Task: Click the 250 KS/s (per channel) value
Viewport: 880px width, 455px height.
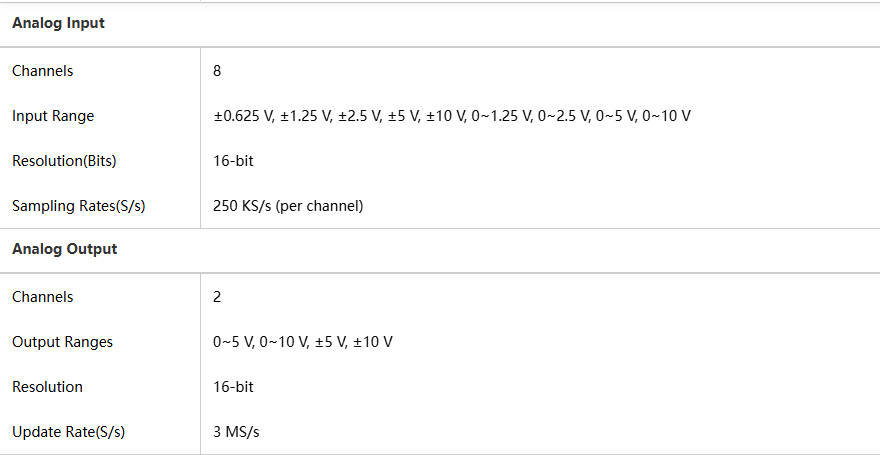Action: coord(288,206)
